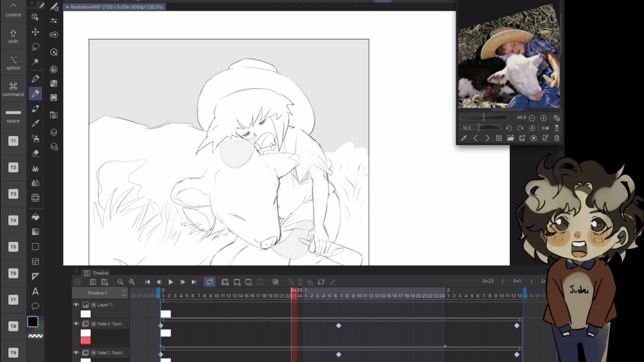Click the Sub View reference photo thumbnail
The height and width of the screenshot is (362, 644).
(509, 56)
